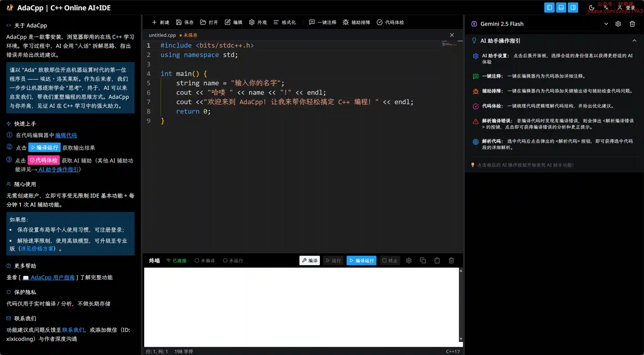Viewport: 644px width, 355px height.
Task: Open the language translation icon
Action: [606, 8]
